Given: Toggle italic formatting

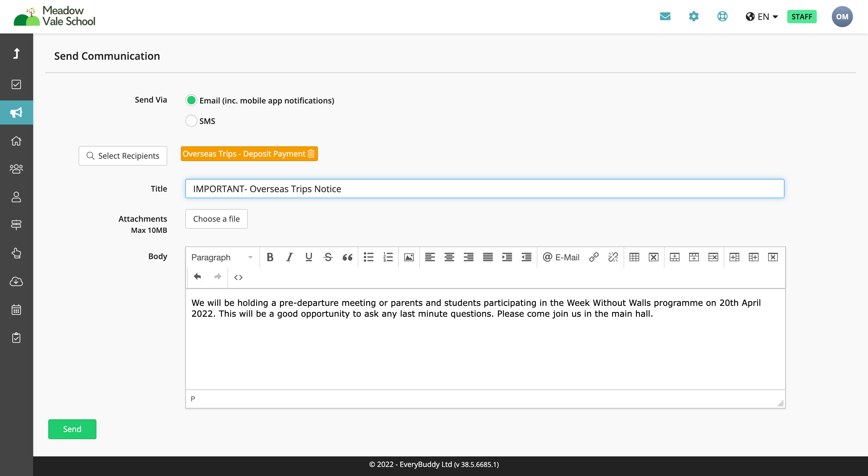Looking at the screenshot, I should point(289,257).
